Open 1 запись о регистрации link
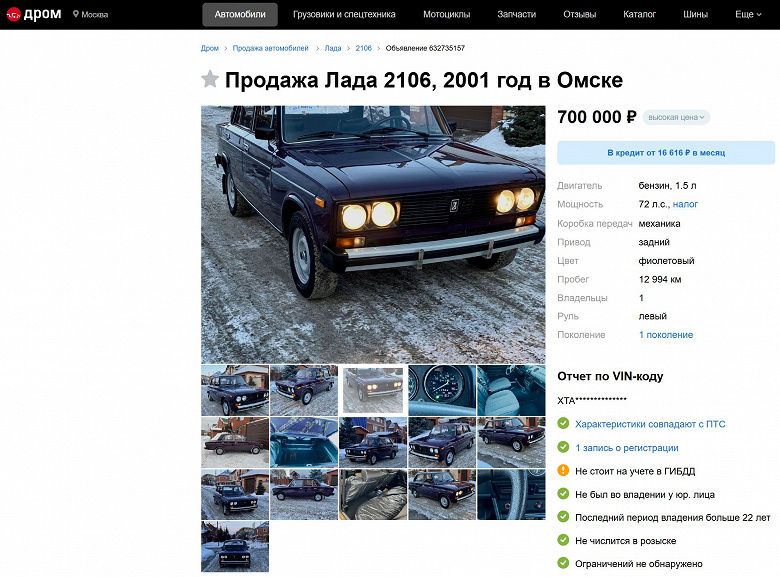Viewport: 780px width, 577px height. click(627, 447)
